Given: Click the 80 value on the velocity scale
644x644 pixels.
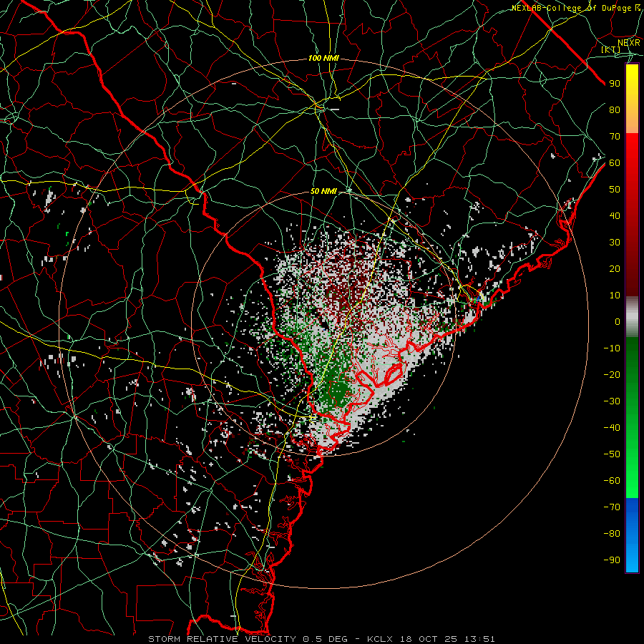Looking at the screenshot, I should [615, 110].
